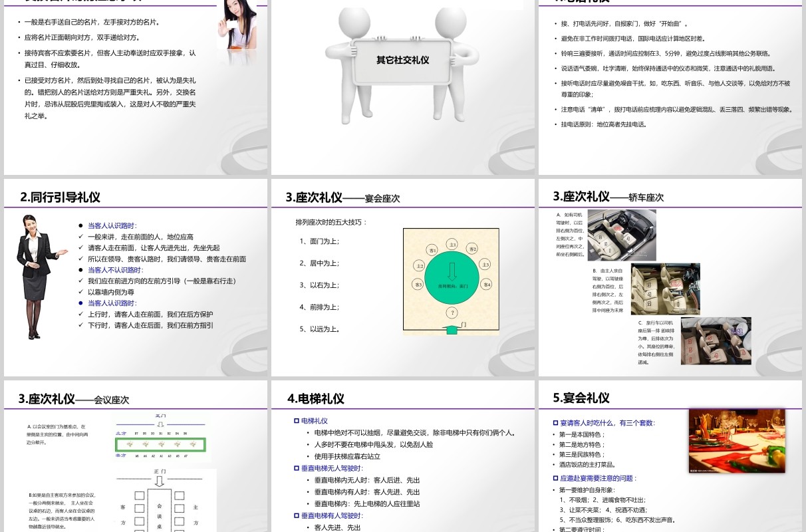Click the '4.电梯礼仪' slide title
This screenshot has height=532, width=806.
pyautogui.click(x=316, y=398)
